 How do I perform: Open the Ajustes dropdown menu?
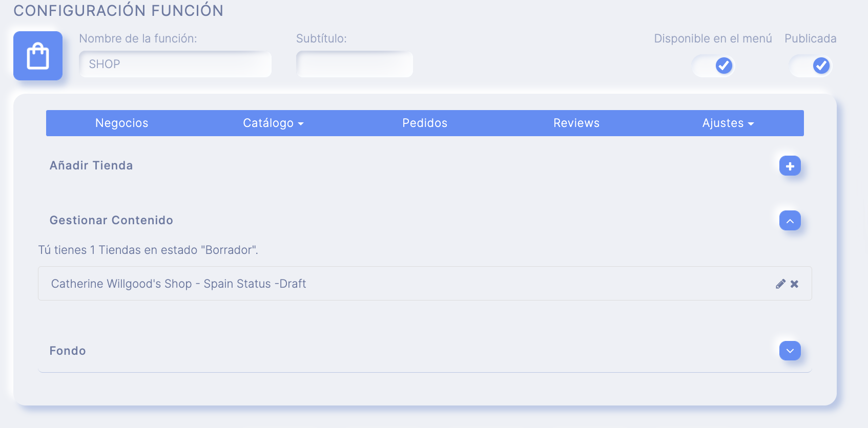pos(728,123)
